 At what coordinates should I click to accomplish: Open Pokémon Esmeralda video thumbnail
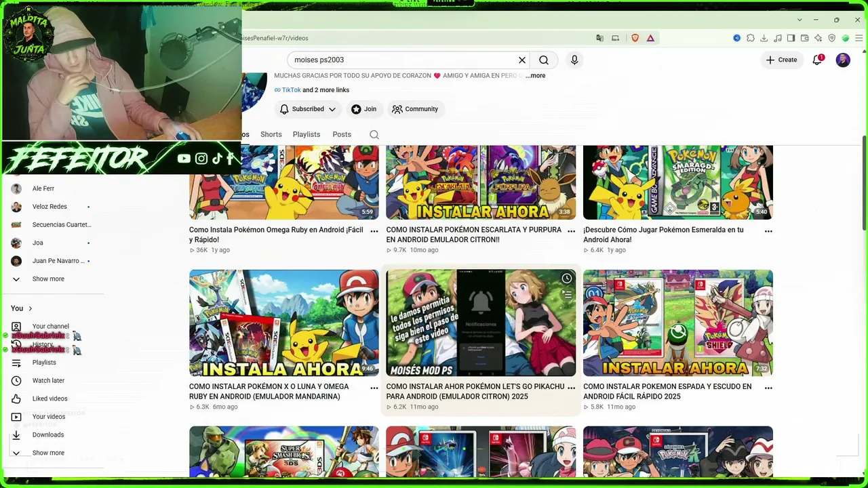tap(678, 182)
